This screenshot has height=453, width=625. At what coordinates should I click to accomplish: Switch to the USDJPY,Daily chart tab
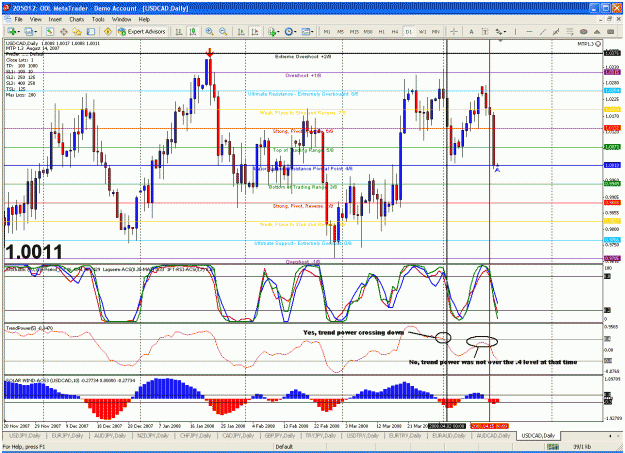25,436
